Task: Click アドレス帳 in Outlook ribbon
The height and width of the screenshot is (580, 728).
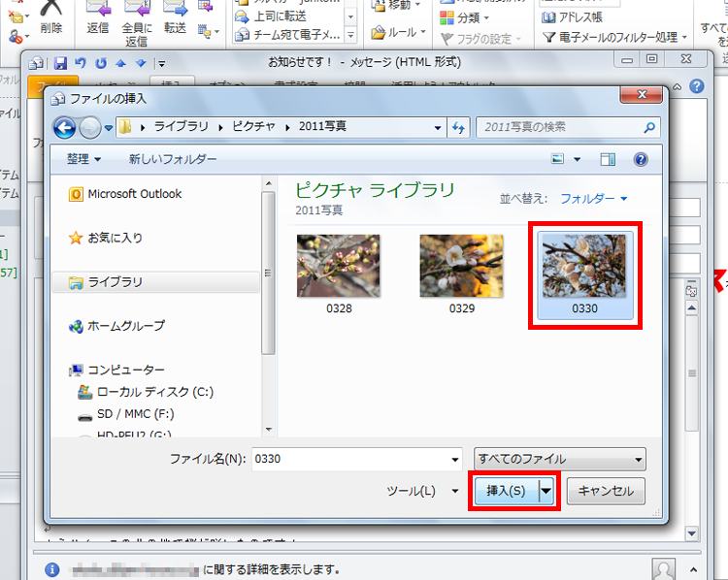Action: [x=572, y=17]
